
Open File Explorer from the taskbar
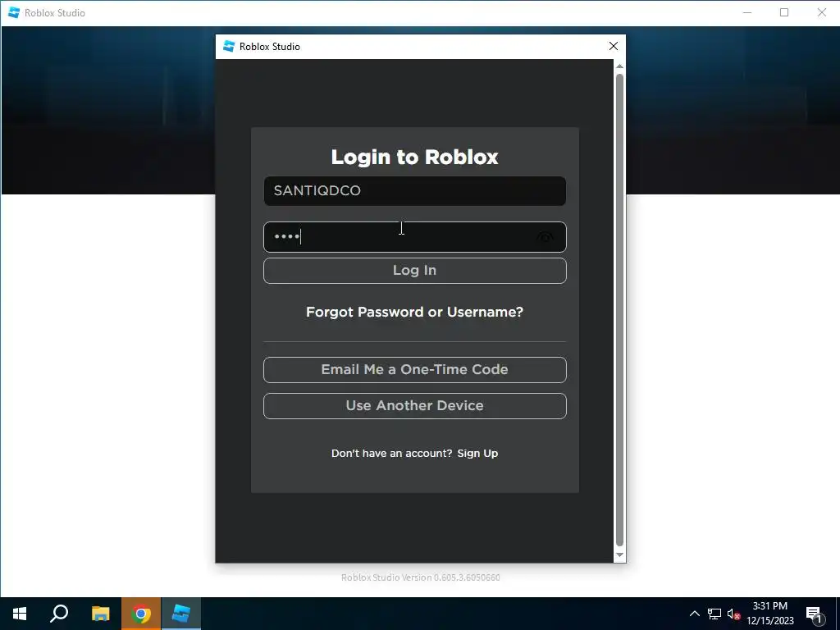100,614
